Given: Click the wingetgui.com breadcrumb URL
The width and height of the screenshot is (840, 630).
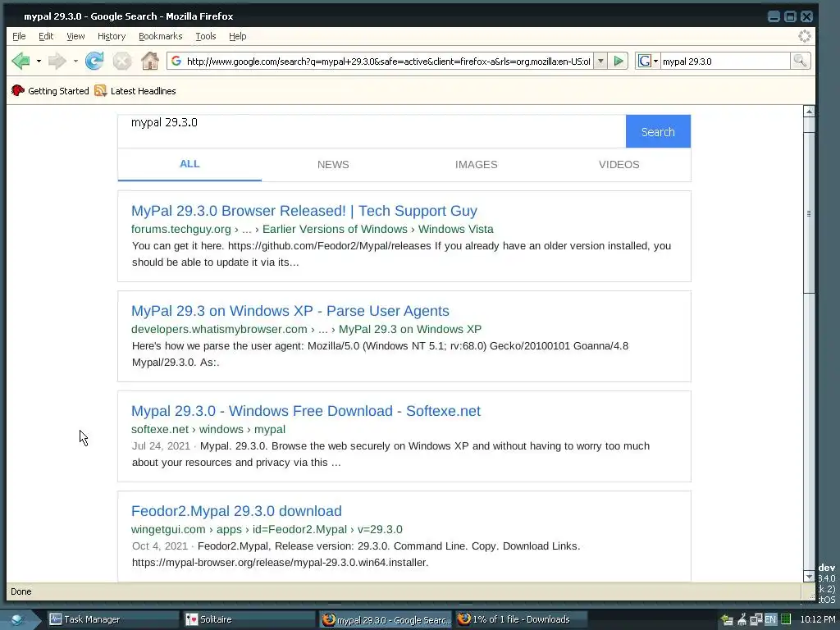Looking at the screenshot, I should (x=267, y=529).
